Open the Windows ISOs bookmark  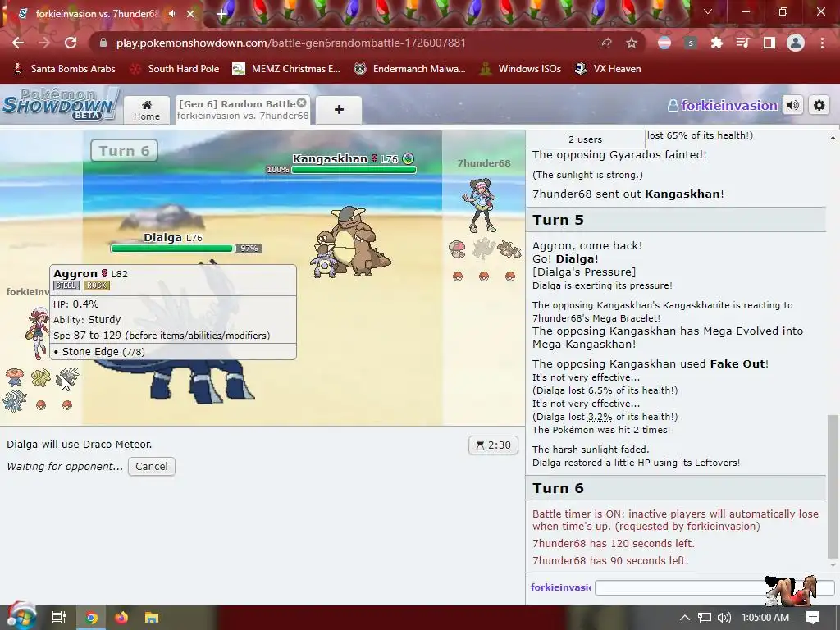point(520,69)
